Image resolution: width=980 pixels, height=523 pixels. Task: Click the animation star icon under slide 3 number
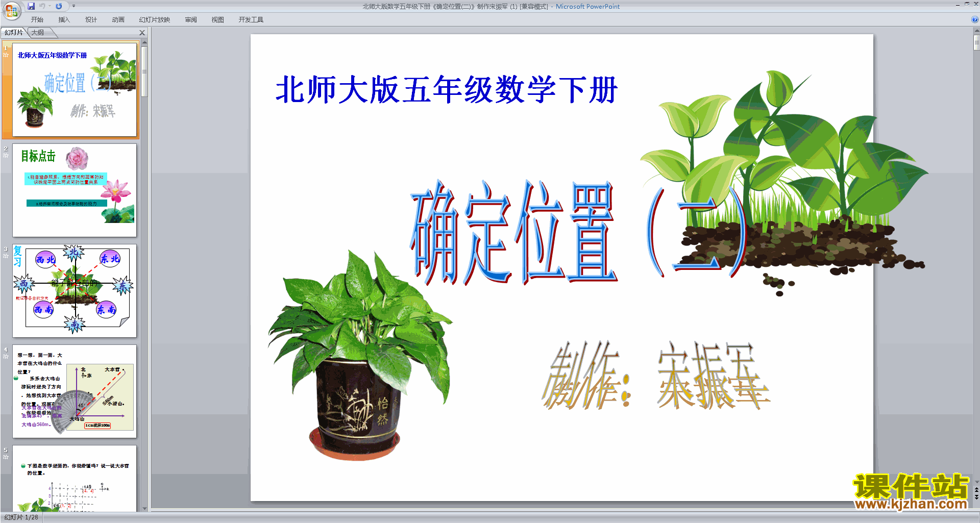tap(6, 256)
